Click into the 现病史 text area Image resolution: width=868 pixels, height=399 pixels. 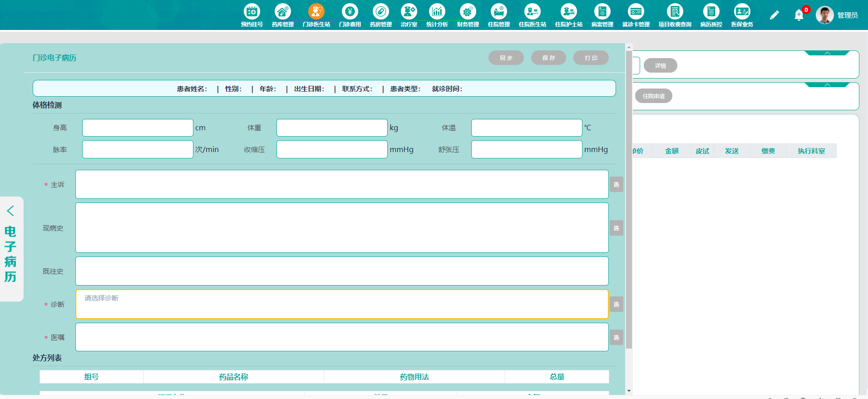click(342, 227)
